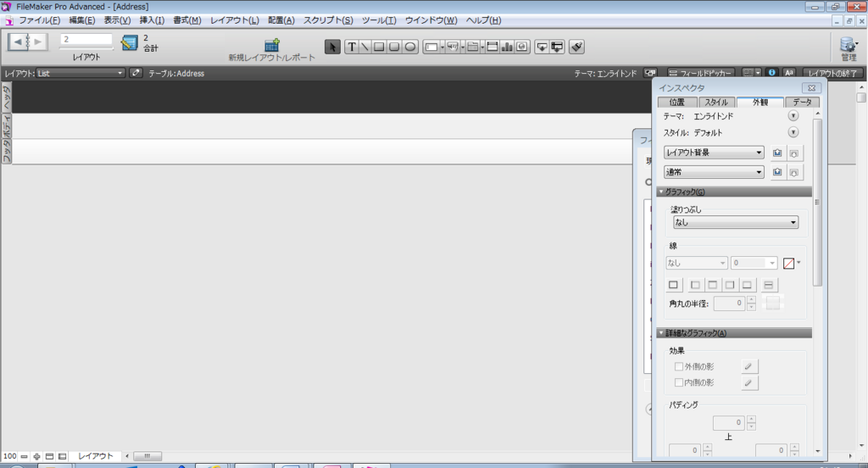Open the 通常 state dropdown
The height and width of the screenshot is (468, 868).
pyautogui.click(x=714, y=172)
